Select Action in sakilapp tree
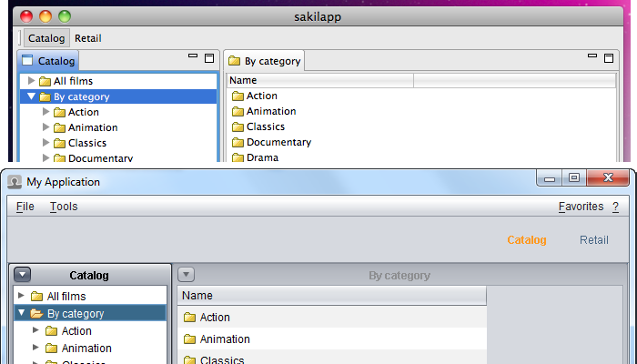This screenshot has height=364, width=637. click(x=84, y=112)
